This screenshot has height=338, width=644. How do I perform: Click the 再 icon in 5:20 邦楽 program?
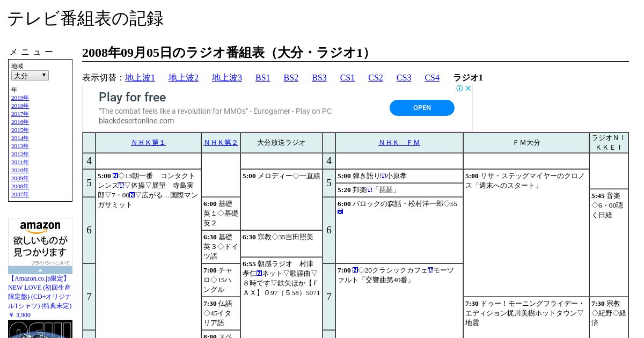click(369, 190)
